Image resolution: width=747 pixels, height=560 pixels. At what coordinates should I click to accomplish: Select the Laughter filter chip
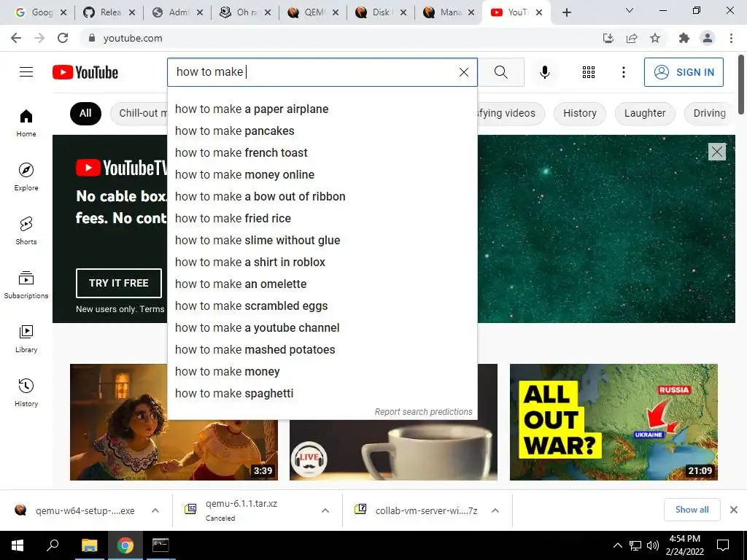(x=645, y=113)
